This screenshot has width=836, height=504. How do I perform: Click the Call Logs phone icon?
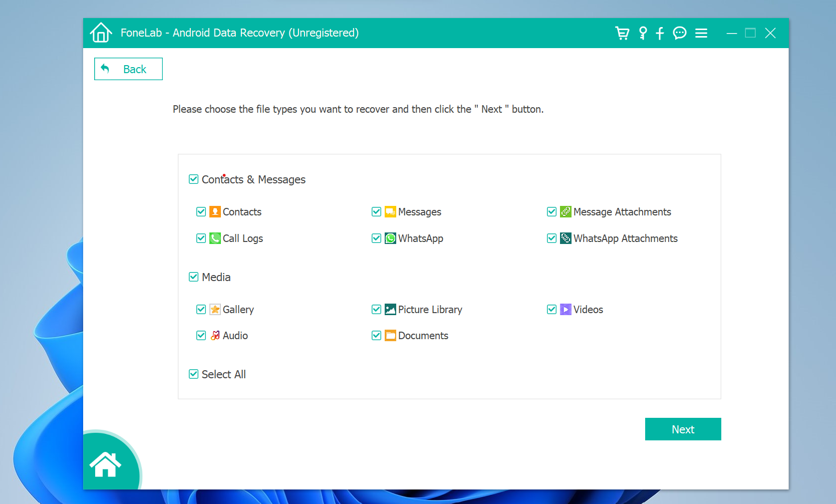tap(215, 238)
